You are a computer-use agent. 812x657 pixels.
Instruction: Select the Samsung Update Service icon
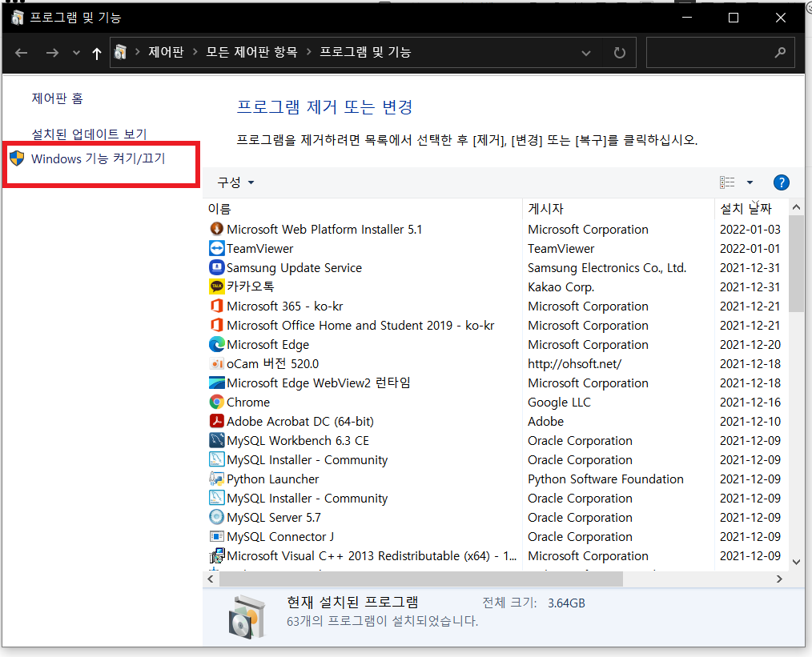(216, 267)
